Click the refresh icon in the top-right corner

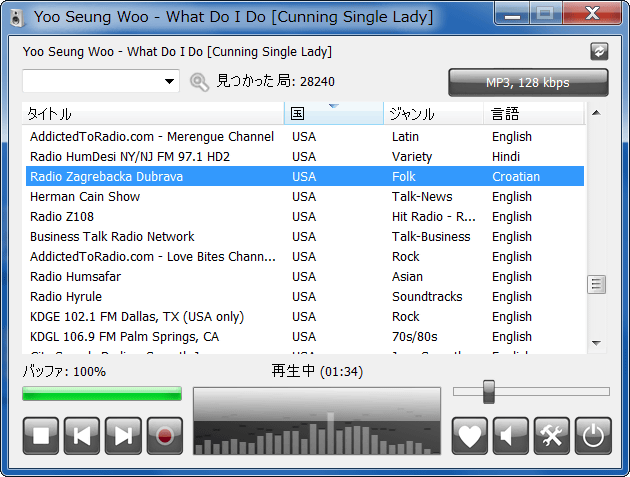coord(599,51)
